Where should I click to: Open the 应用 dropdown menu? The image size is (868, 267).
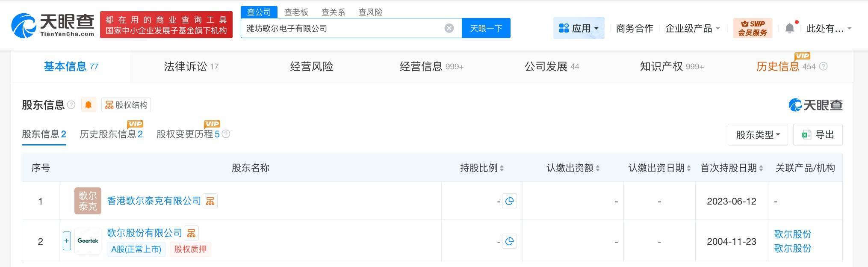tap(579, 28)
